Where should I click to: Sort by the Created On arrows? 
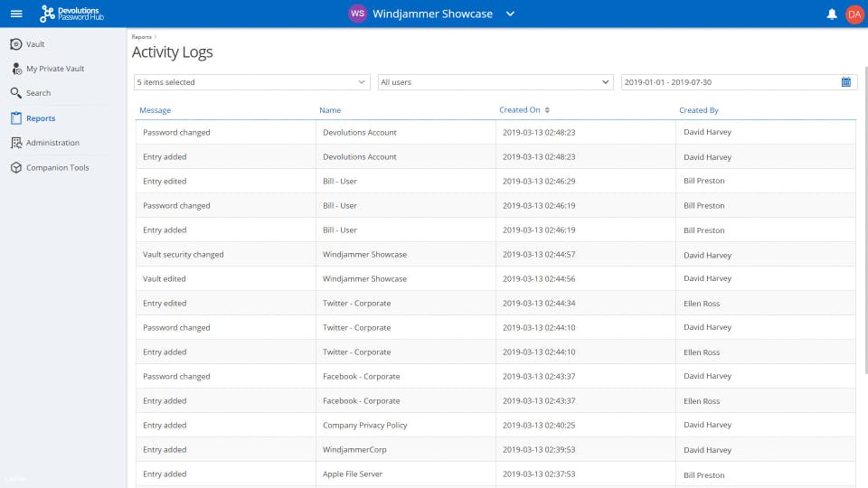point(547,110)
